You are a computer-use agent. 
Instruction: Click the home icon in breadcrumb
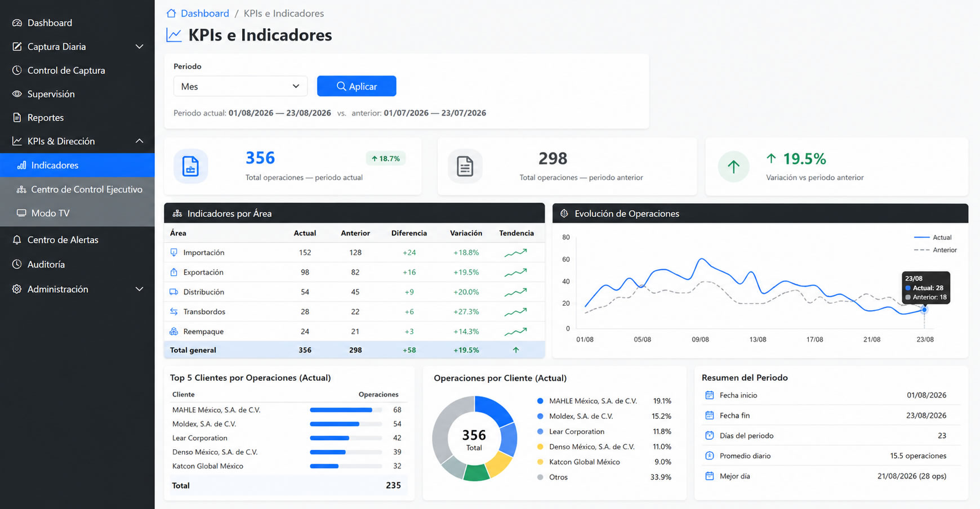coord(171,13)
